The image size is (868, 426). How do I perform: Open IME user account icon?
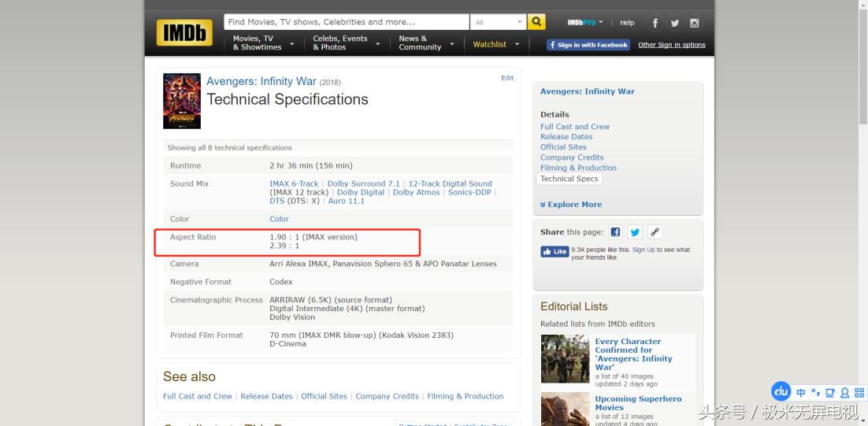pos(844,393)
